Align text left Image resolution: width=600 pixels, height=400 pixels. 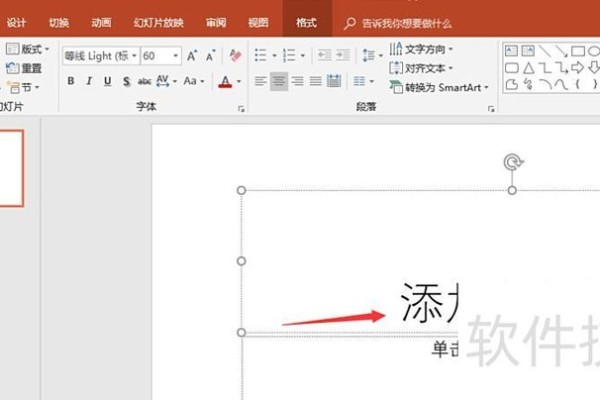261,81
